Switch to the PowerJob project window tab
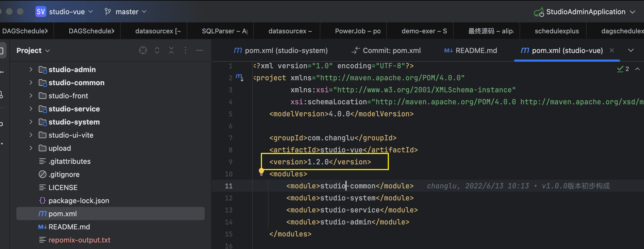 tap(354, 31)
